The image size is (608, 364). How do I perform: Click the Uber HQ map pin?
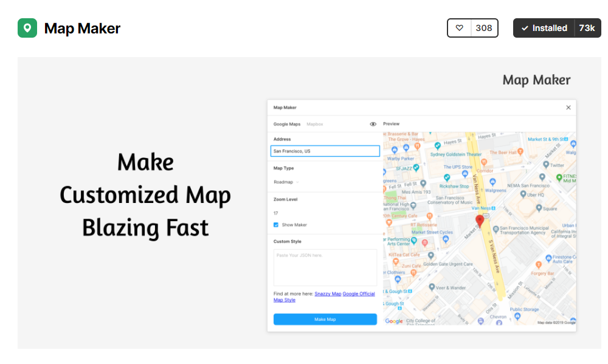[523, 194]
